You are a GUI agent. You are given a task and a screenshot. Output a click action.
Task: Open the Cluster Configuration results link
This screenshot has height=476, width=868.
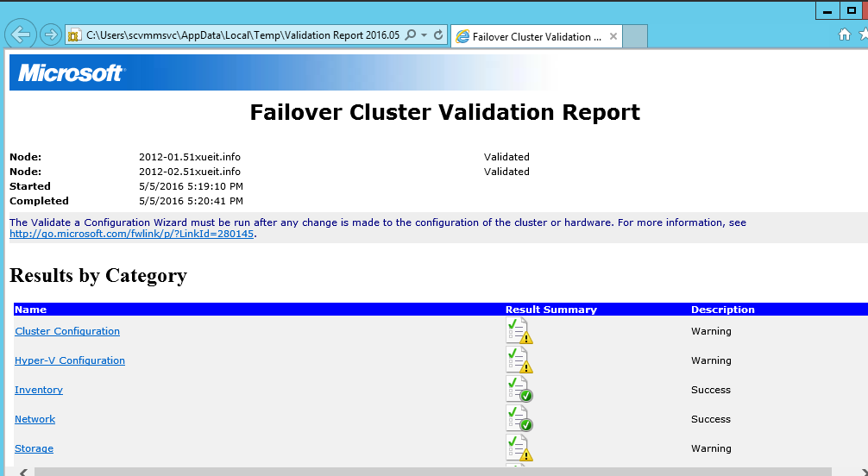(67, 331)
